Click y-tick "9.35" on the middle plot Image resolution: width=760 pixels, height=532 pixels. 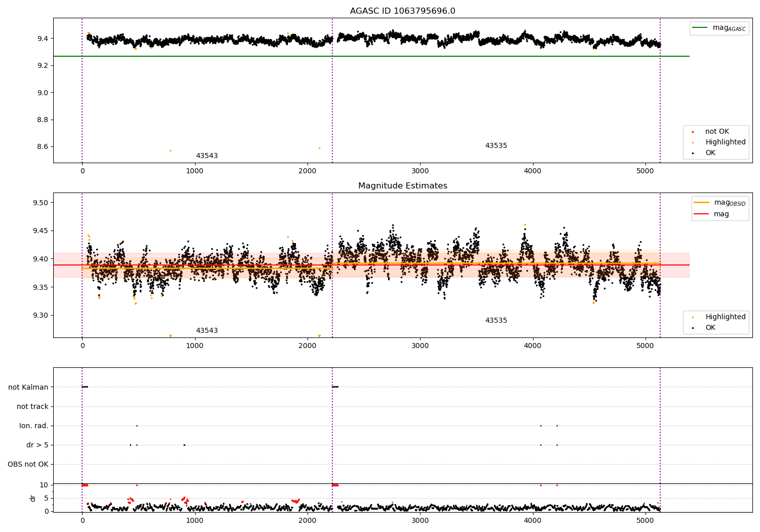(40, 287)
